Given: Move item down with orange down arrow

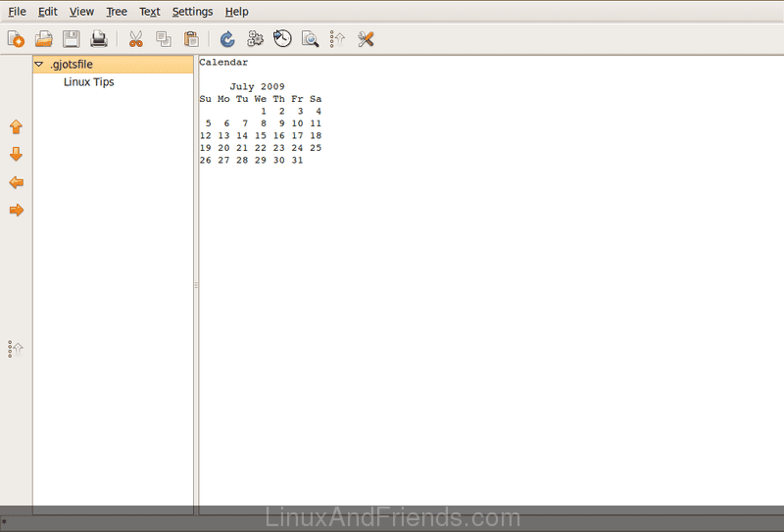Looking at the screenshot, I should [x=16, y=154].
